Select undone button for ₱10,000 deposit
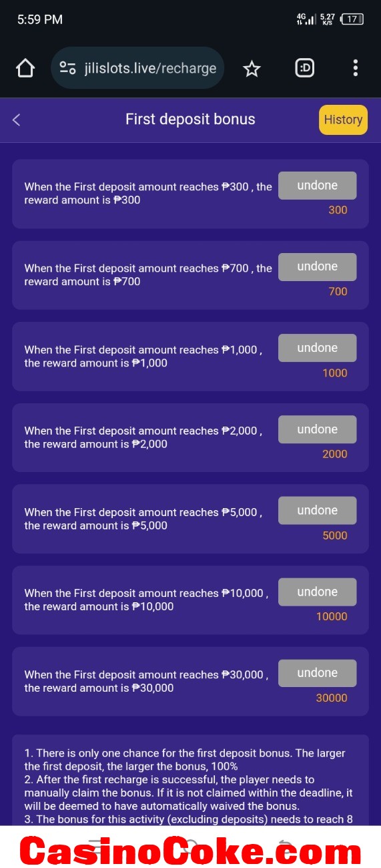This screenshot has width=381, height=868. tap(317, 592)
